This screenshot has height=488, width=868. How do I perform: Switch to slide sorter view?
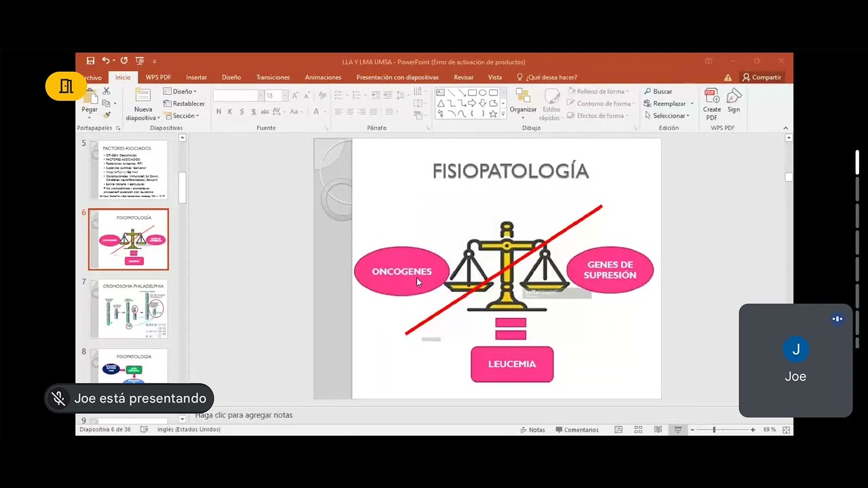pyautogui.click(x=638, y=430)
